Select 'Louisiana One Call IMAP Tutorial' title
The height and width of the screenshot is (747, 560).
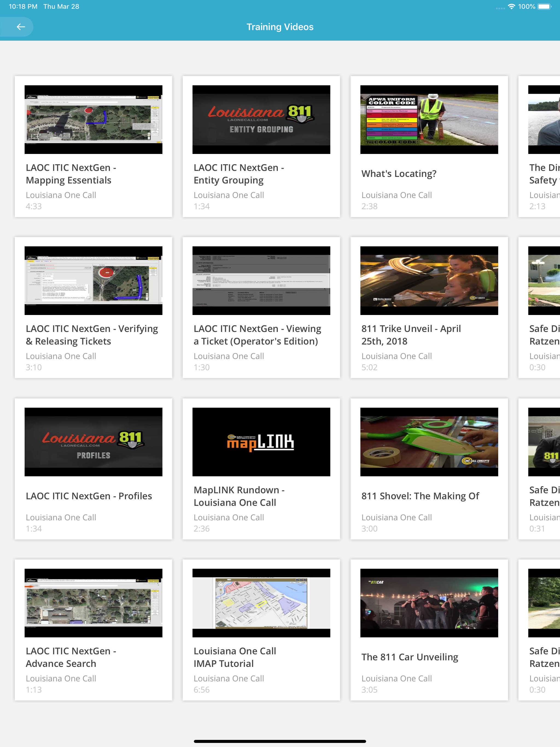click(235, 657)
